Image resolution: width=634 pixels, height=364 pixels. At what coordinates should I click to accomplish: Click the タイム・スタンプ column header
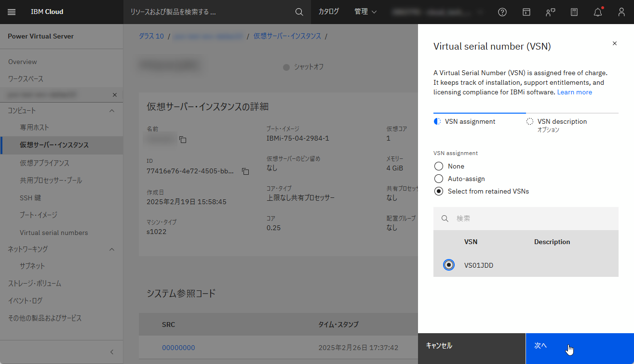338,325
